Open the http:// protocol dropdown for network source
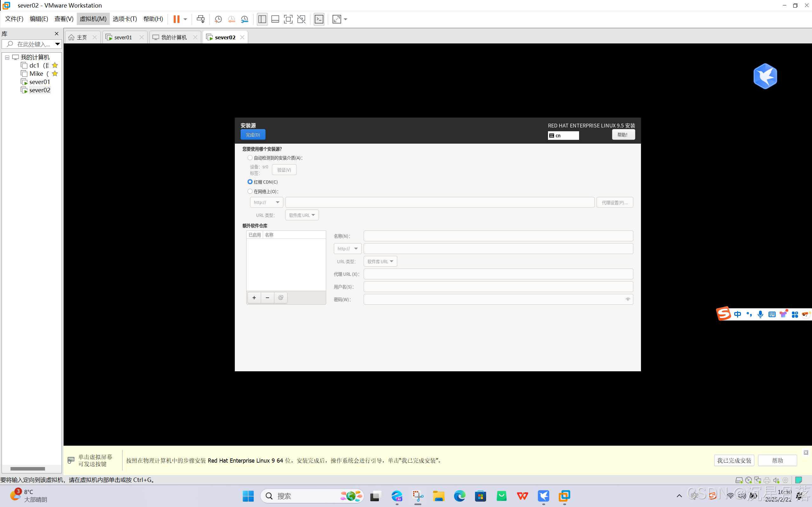This screenshot has height=507, width=812. click(x=267, y=202)
